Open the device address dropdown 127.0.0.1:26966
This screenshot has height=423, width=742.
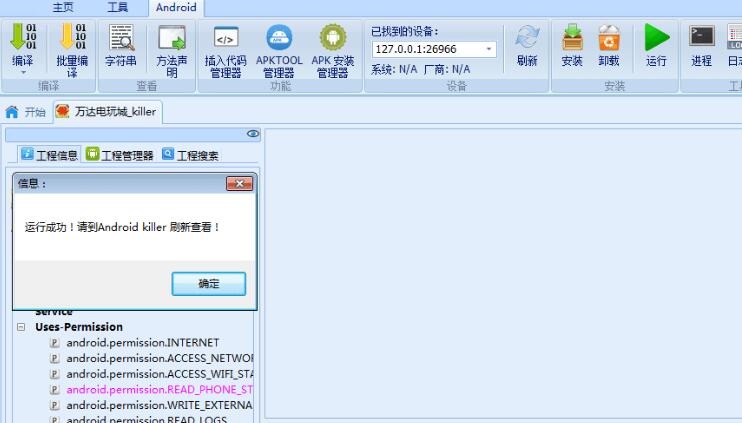[489, 49]
